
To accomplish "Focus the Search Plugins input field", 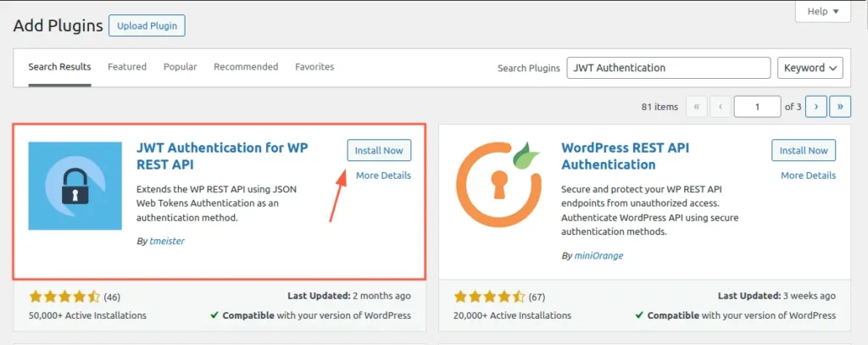I will click(x=669, y=68).
